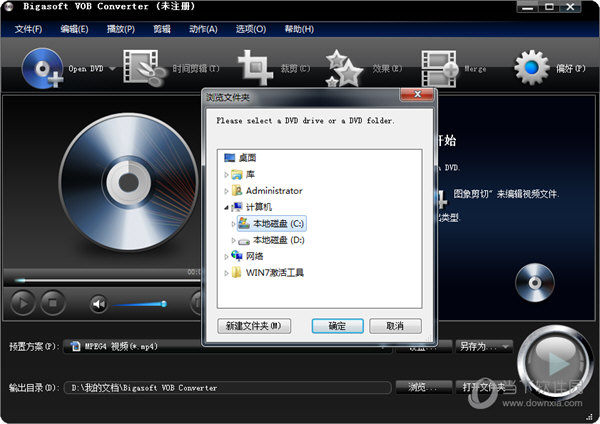Open the 剪辑 menu

point(162,29)
